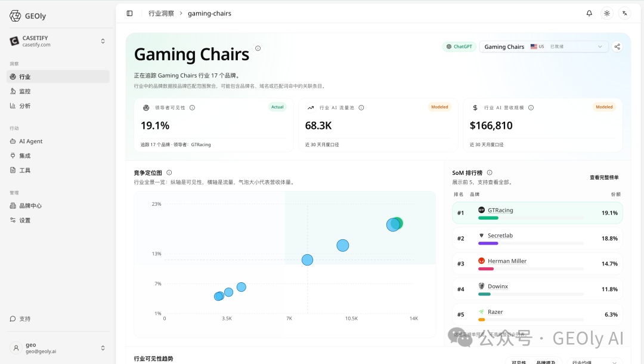Open AI Agent in the sidebar
Screen dimensions: 644x364
point(58,141)
